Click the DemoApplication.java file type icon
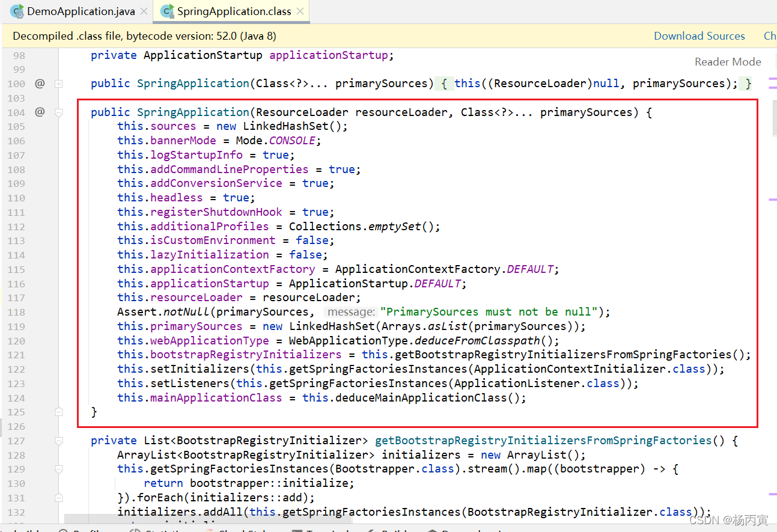Image resolution: width=777 pixels, height=532 pixels. pyautogui.click(x=17, y=11)
